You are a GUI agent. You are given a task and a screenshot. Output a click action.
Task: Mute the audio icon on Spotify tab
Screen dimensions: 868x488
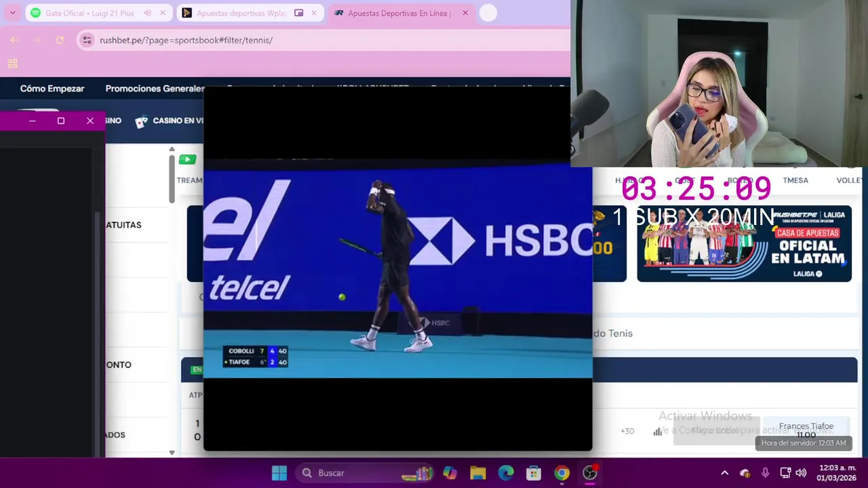[147, 13]
